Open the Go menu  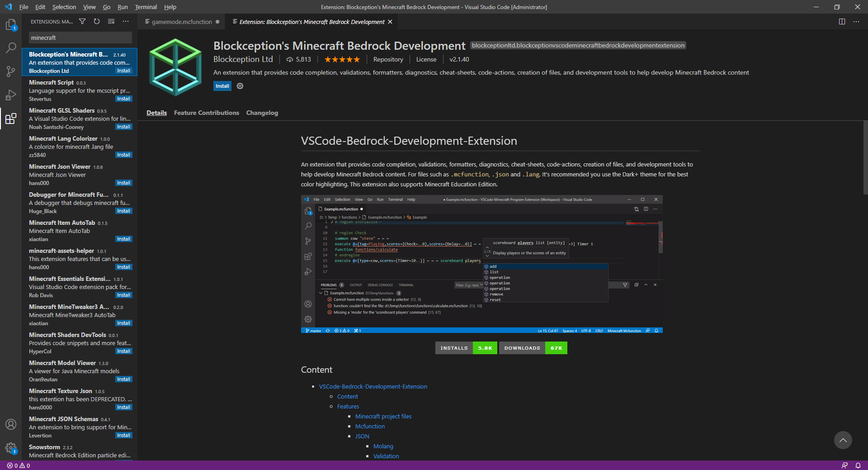click(x=107, y=7)
